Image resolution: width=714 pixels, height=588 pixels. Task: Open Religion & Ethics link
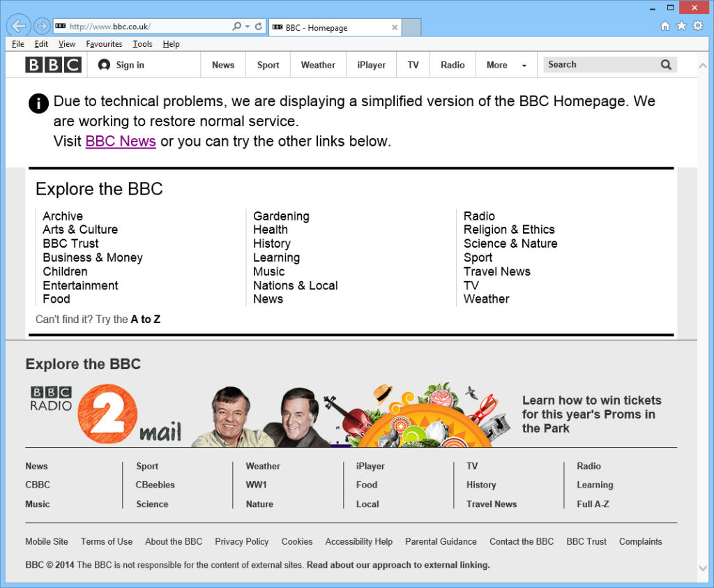pos(509,229)
